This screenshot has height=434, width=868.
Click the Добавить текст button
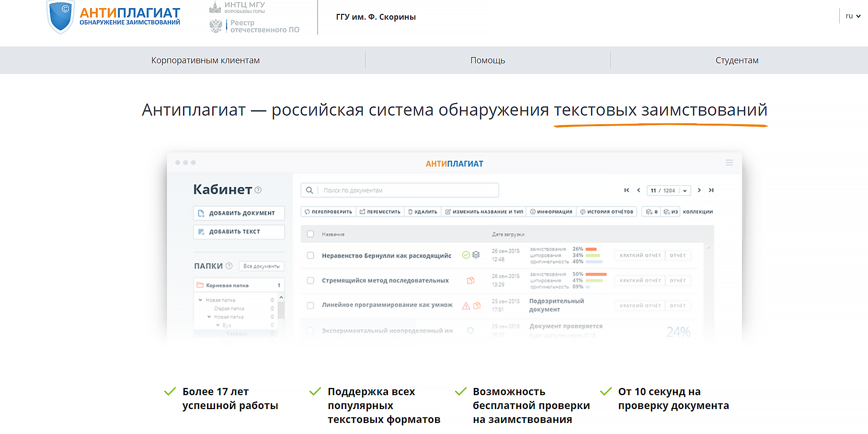(x=239, y=232)
